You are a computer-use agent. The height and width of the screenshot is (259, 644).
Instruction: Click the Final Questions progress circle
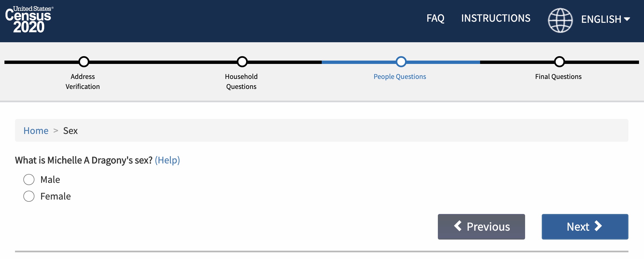pos(559,62)
